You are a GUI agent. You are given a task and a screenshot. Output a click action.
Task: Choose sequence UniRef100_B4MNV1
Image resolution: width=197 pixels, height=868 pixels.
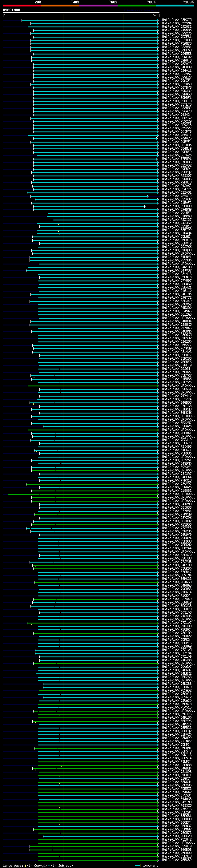tap(177, 257)
